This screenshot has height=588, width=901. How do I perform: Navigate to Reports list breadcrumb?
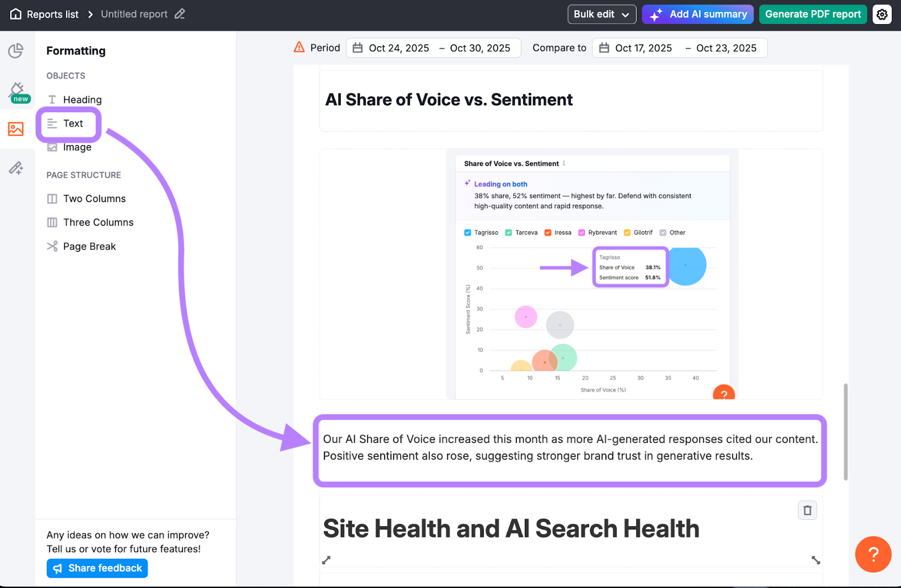coord(52,14)
